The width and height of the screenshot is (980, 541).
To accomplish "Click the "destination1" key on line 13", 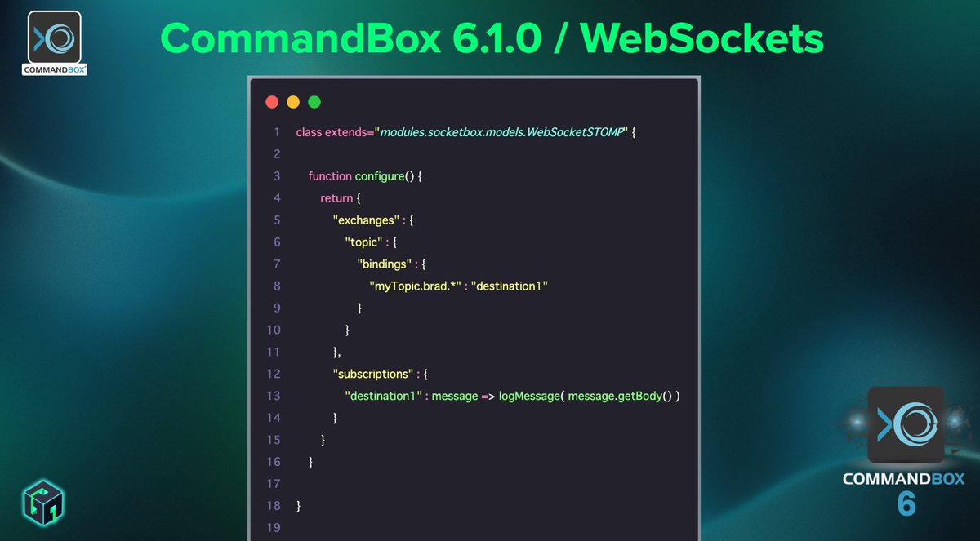I will 383,396.
